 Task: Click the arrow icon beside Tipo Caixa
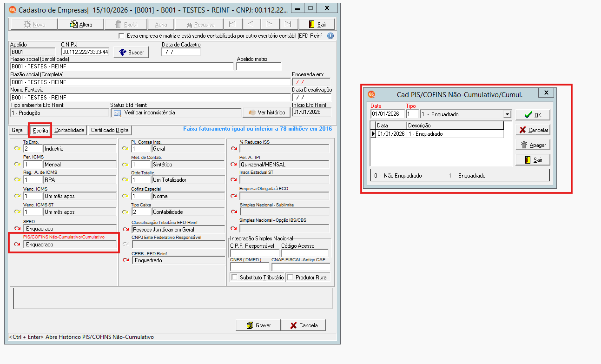(125, 212)
